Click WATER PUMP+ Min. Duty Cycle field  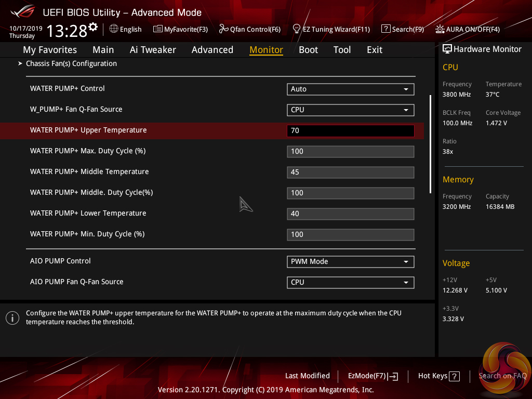[351, 234]
